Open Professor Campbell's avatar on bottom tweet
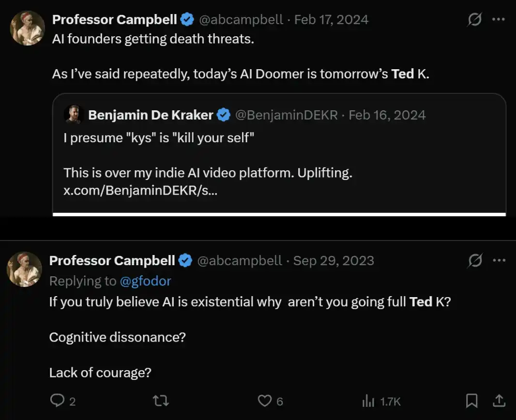This screenshot has width=516, height=420. (25, 269)
